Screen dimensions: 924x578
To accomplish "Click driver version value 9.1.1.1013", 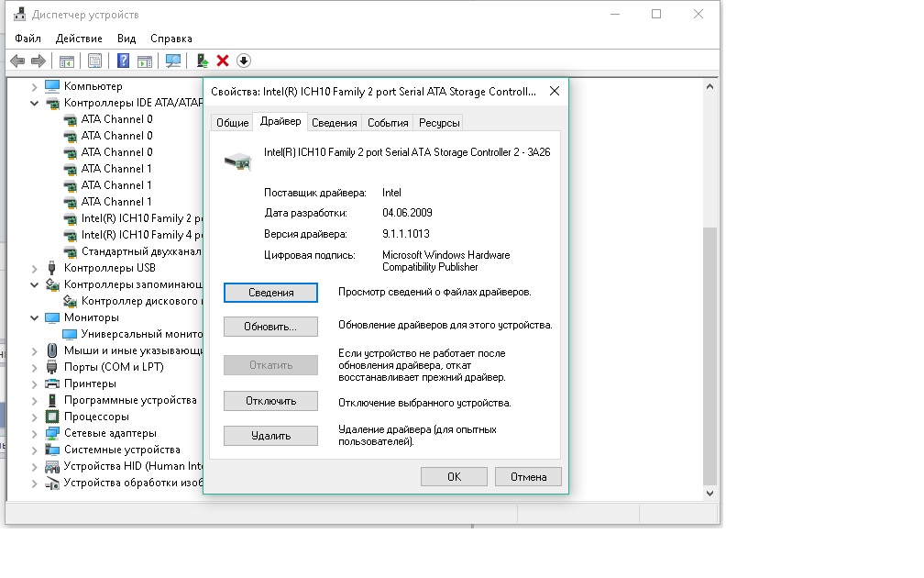I will tap(405, 234).
